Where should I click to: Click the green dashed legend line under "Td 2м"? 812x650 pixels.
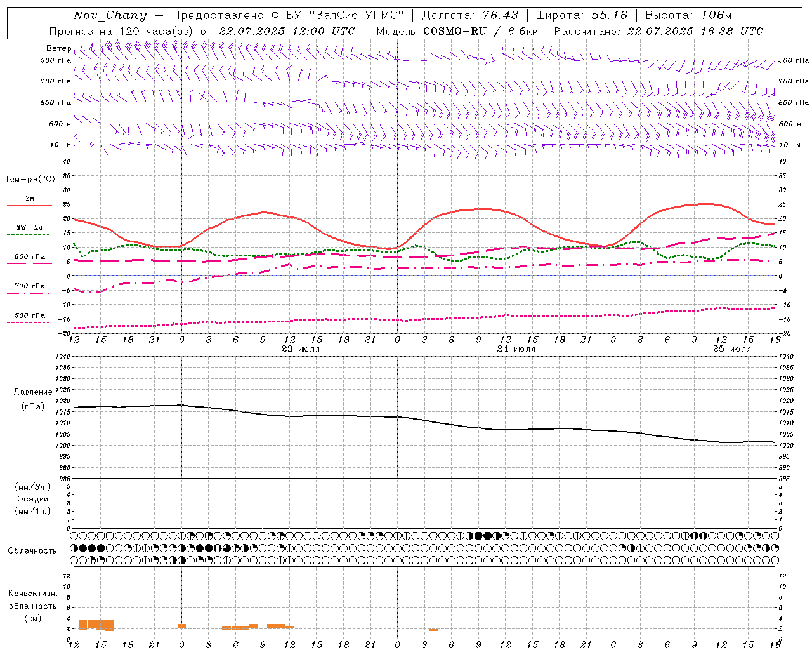pyautogui.click(x=29, y=234)
